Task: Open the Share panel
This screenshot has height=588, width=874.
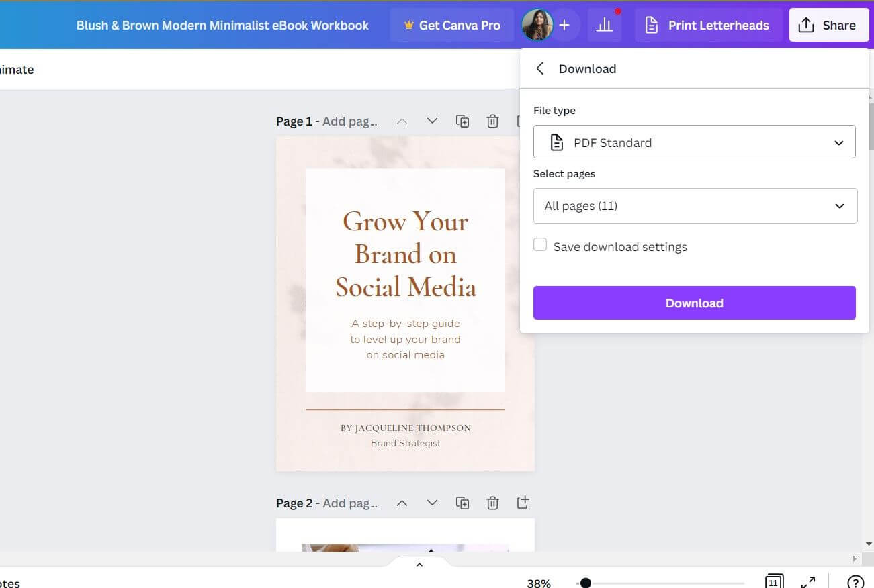Action: pos(828,25)
